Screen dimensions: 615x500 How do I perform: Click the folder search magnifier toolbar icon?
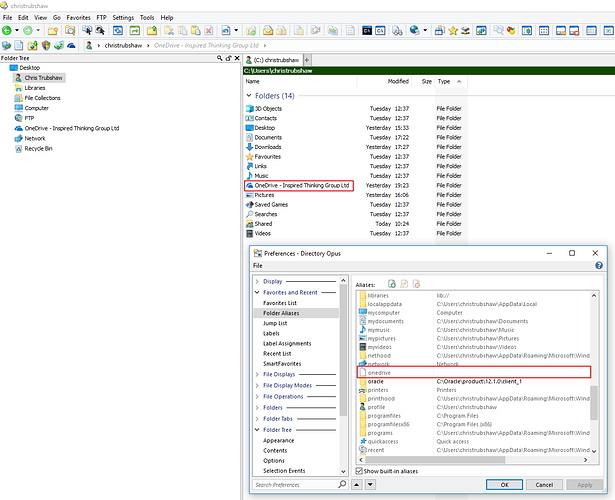[x=70, y=30]
